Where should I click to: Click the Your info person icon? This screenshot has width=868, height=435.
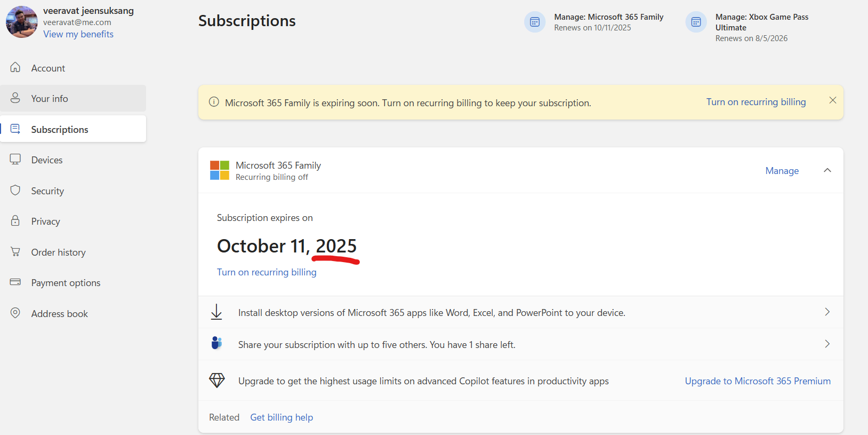(15, 98)
